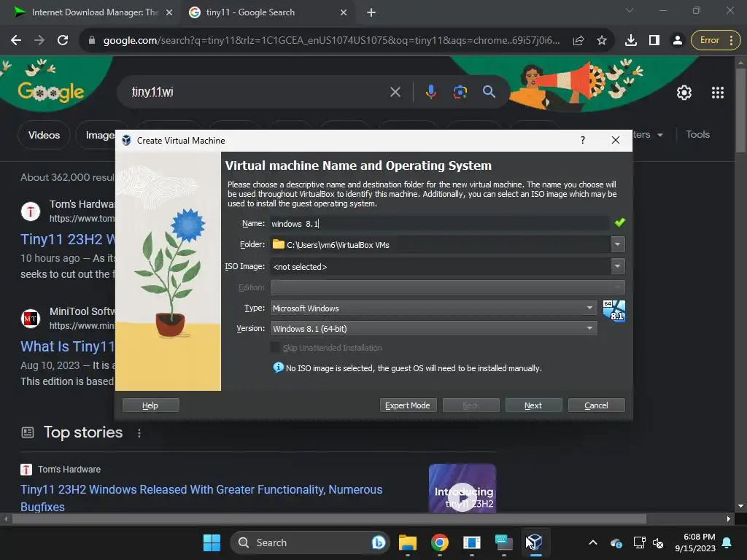Click the Help button in the dialog
Image resolution: width=747 pixels, height=560 pixels.
150,405
